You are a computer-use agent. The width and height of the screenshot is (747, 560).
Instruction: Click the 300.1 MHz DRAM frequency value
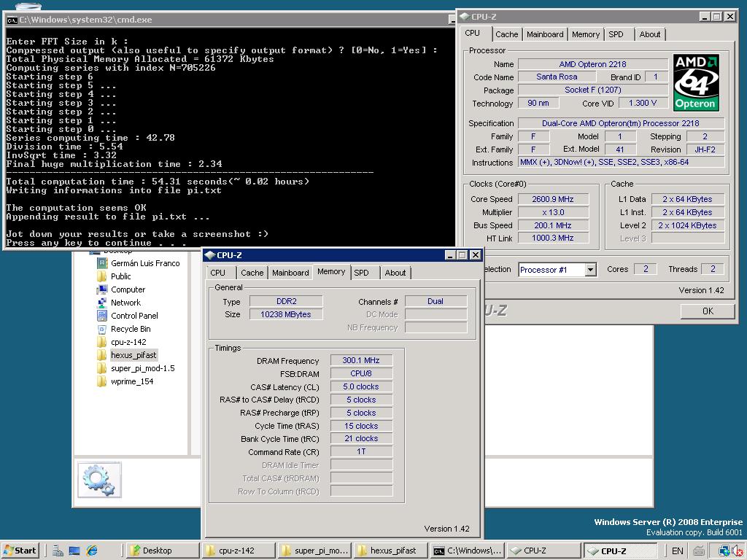(361, 360)
